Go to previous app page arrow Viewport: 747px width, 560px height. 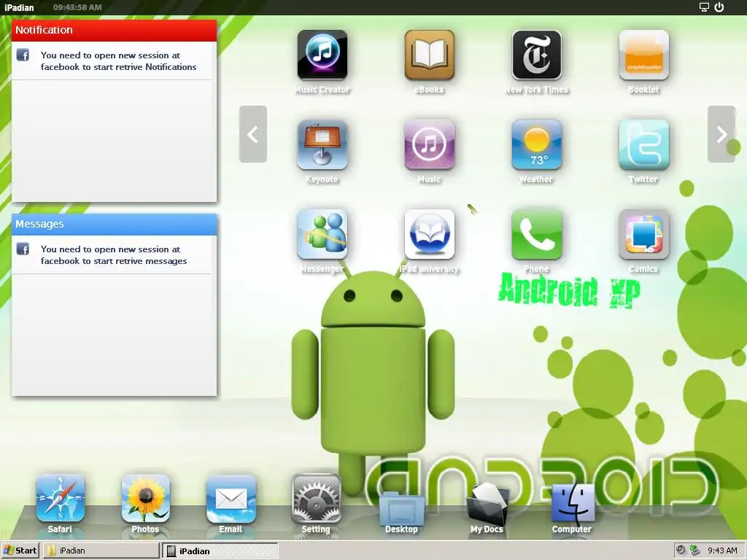click(x=253, y=134)
